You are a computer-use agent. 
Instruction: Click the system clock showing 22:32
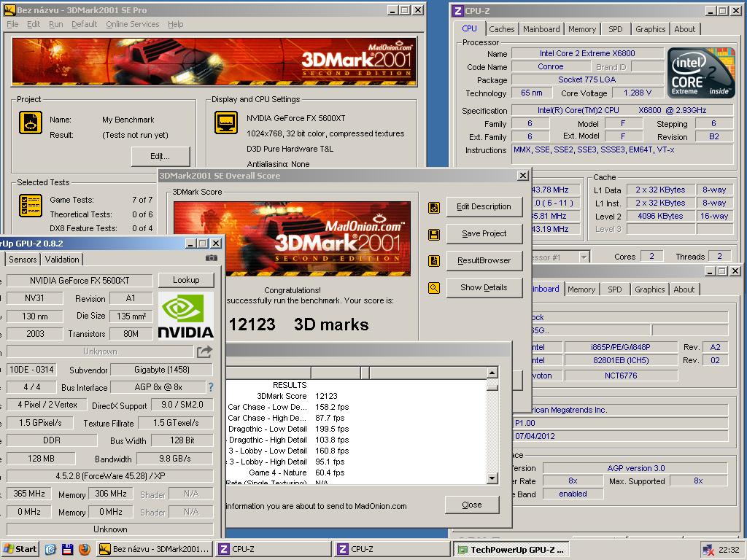(x=729, y=550)
